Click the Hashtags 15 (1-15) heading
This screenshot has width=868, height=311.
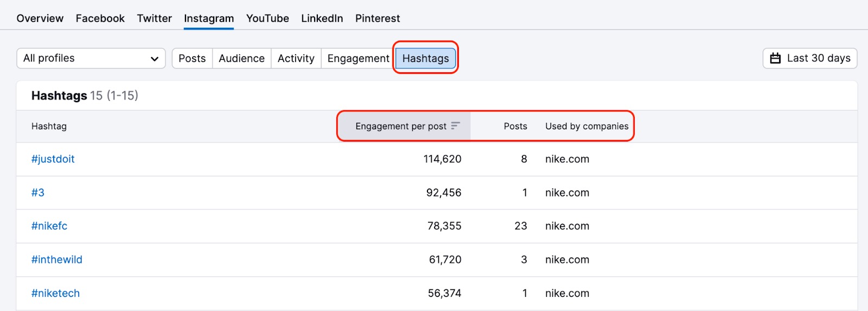pyautogui.click(x=85, y=96)
